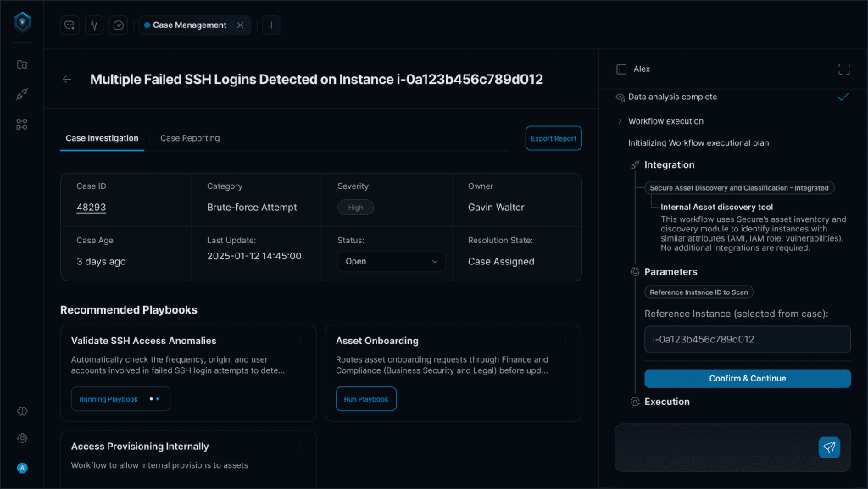Viewport: 868px width, 489px height.
Task: Open the chat assistant icon in top bar
Action: 70,25
